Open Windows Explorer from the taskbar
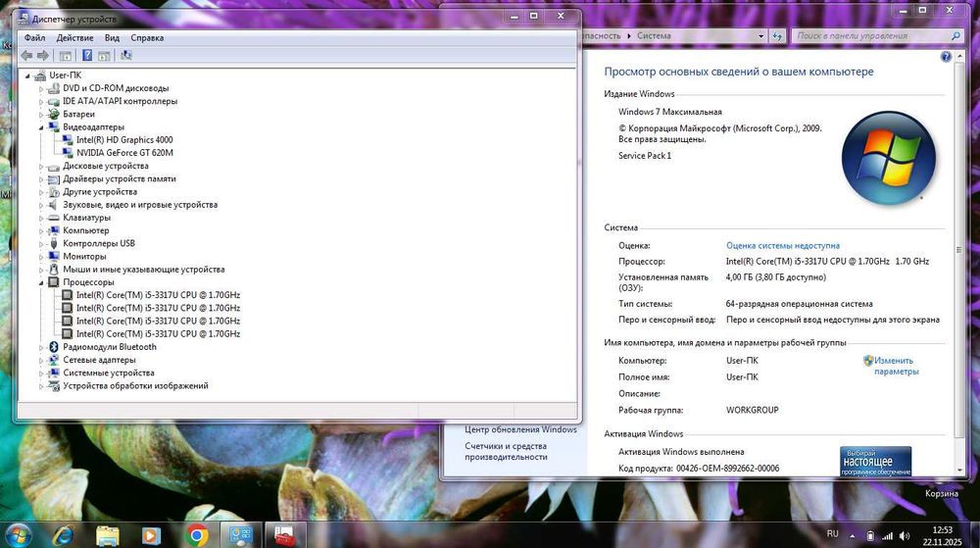This screenshot has width=980, height=548. point(108,535)
